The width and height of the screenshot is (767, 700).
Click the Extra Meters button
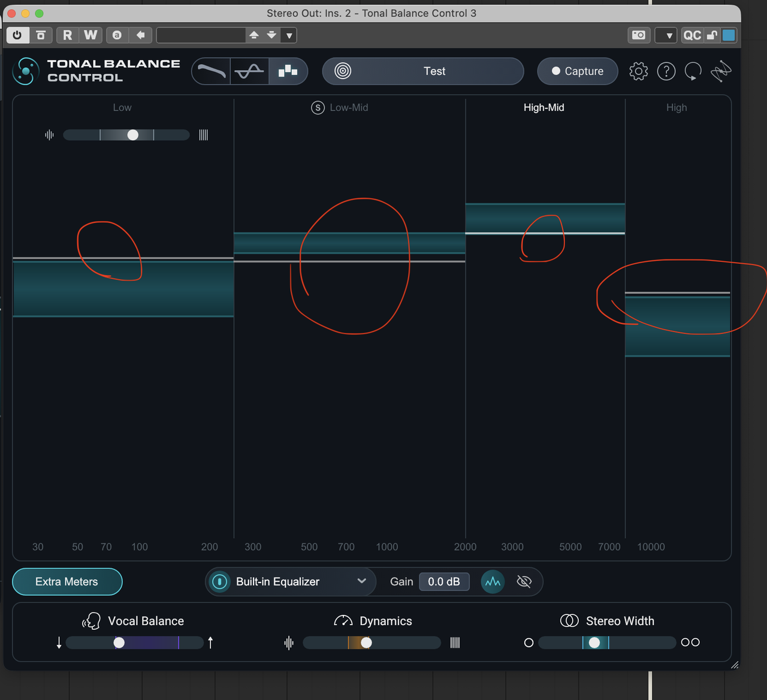(67, 582)
